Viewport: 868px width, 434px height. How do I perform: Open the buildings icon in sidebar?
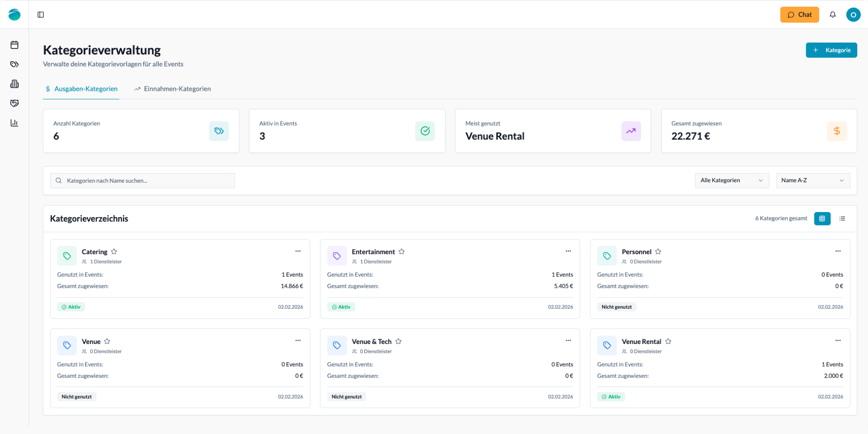[14, 84]
